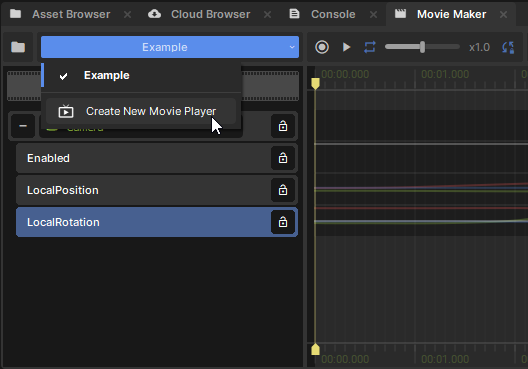Click the 00:01.000 mark on top ruler
Image resolution: width=528 pixels, height=369 pixels.
[445, 74]
